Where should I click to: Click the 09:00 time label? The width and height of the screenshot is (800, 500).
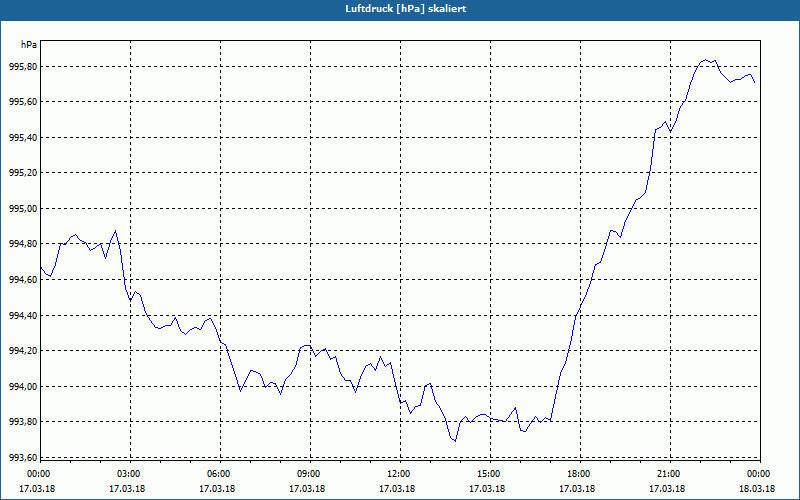point(307,474)
